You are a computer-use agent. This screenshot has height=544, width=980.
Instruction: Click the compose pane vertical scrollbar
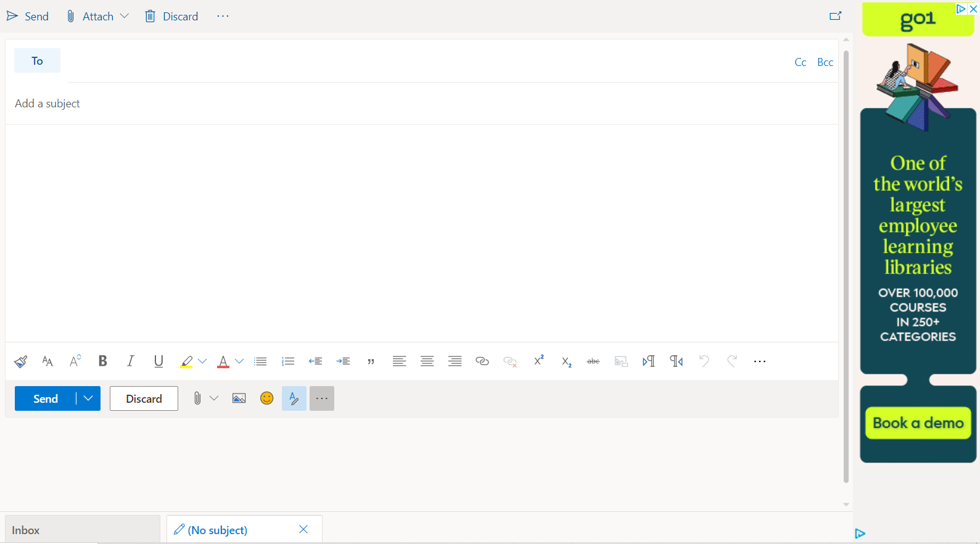pyautogui.click(x=846, y=266)
